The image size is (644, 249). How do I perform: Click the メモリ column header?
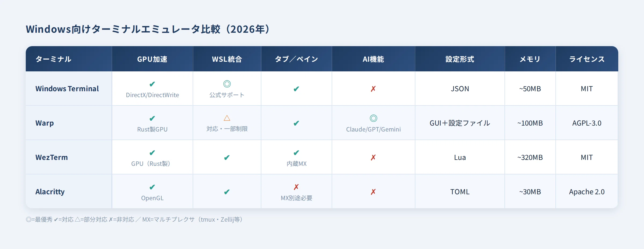pos(530,59)
